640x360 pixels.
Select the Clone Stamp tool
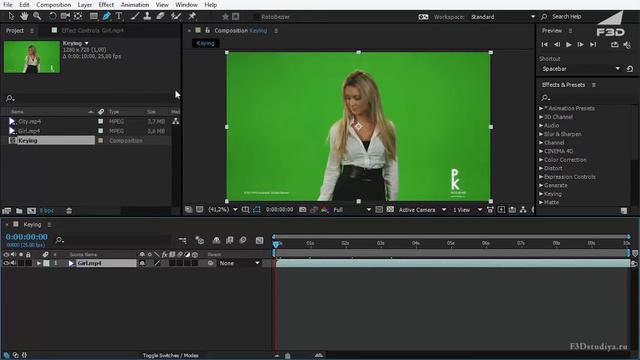tap(147, 16)
